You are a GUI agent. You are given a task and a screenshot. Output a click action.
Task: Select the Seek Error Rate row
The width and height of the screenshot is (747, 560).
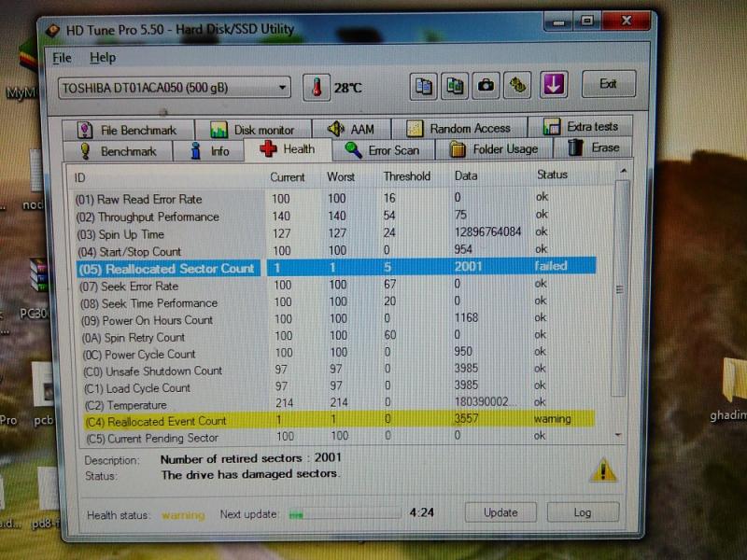pos(336,285)
